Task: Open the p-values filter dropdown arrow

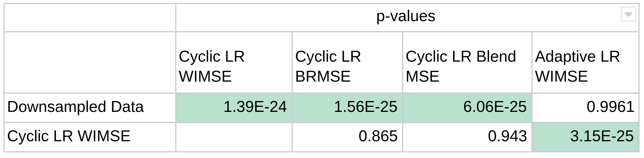Action: [x=628, y=15]
